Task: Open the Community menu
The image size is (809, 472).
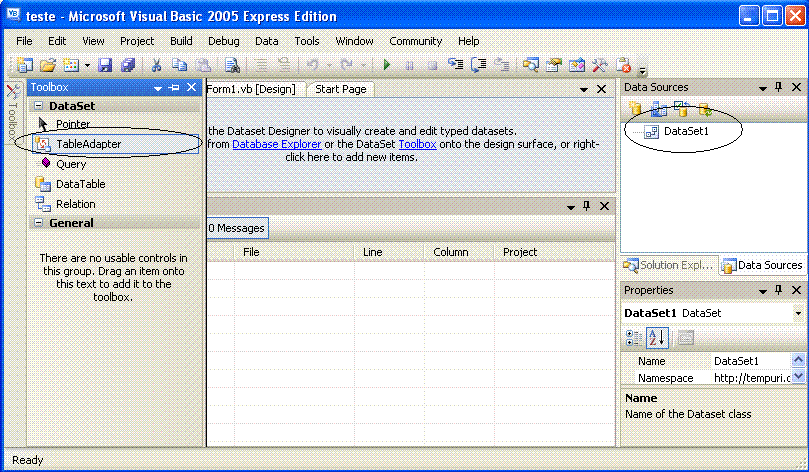Action: click(x=415, y=41)
